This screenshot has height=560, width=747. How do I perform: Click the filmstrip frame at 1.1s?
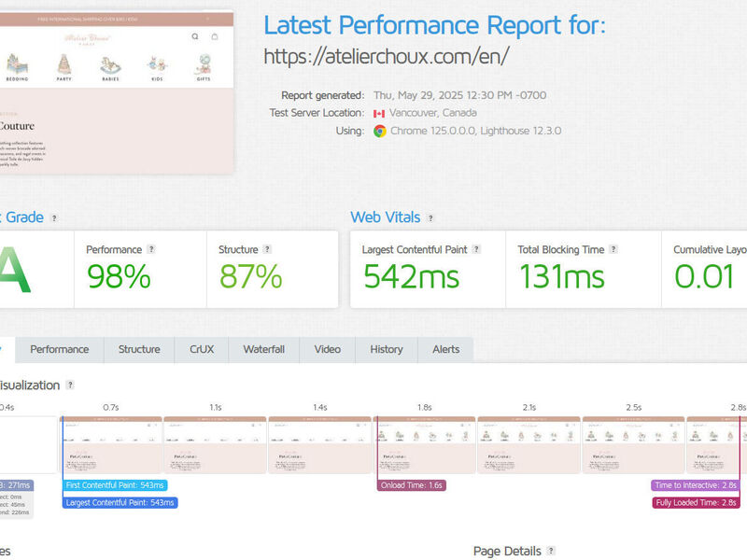(215, 445)
